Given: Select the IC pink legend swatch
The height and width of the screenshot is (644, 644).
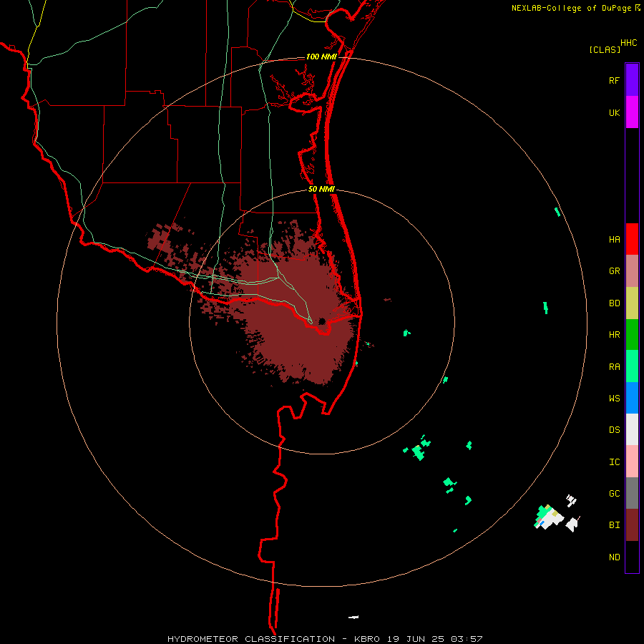Looking at the screenshot, I should pos(632,462).
